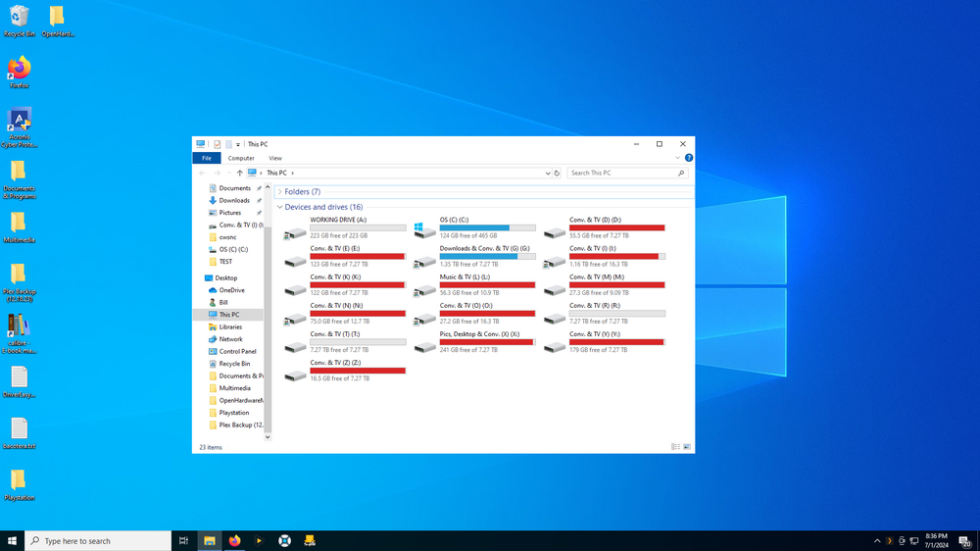Click the Up one level arrow
Screen dimensions: 980x551
[x=239, y=174]
